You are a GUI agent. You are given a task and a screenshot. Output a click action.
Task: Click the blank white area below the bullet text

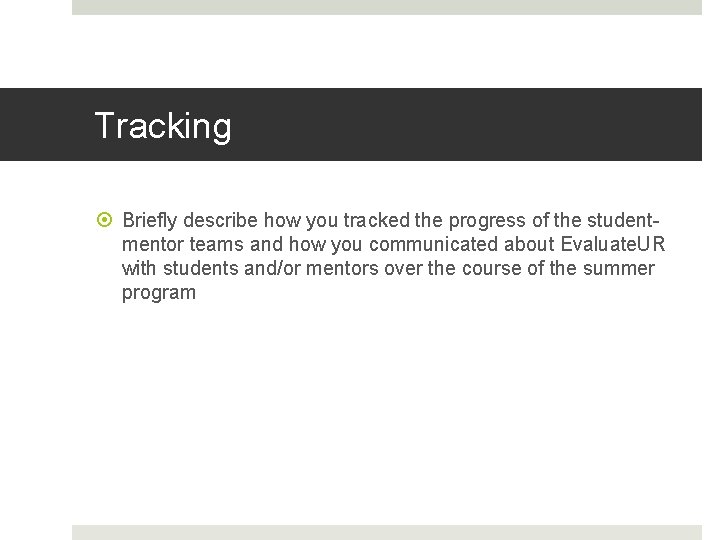point(387,410)
